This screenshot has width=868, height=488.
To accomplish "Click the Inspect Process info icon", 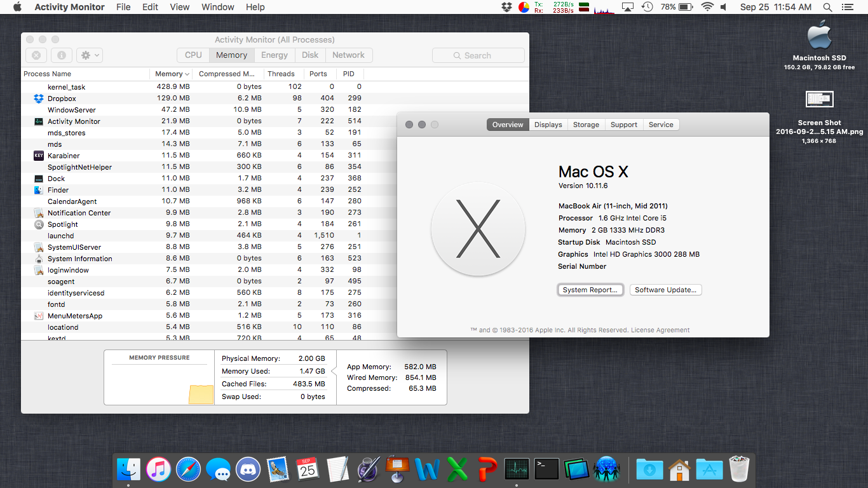I will (61, 55).
